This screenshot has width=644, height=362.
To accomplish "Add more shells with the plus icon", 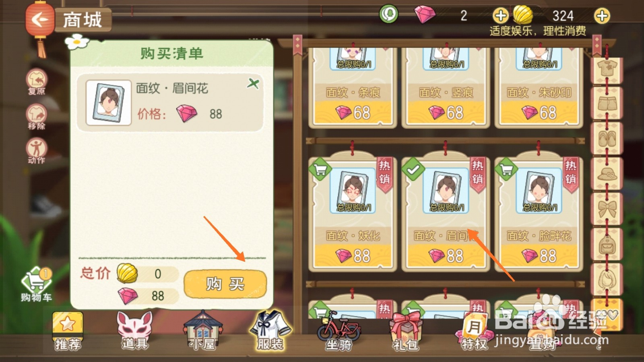I will pyautogui.click(x=602, y=16).
